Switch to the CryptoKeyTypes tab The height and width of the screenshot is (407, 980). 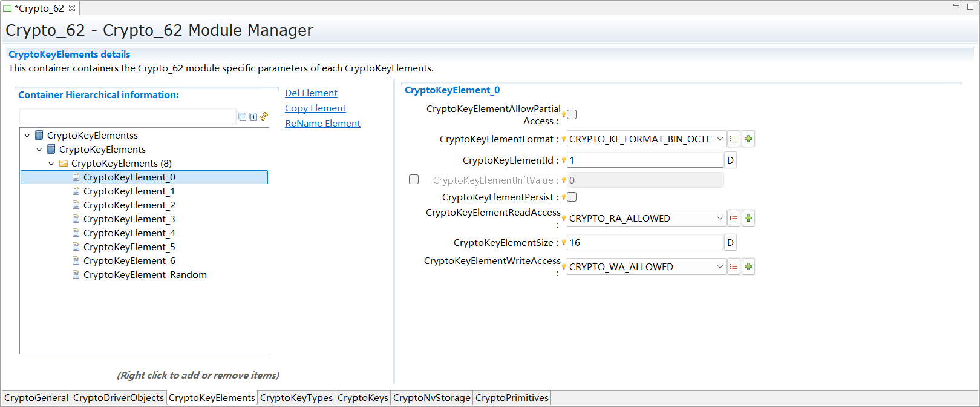coord(296,398)
